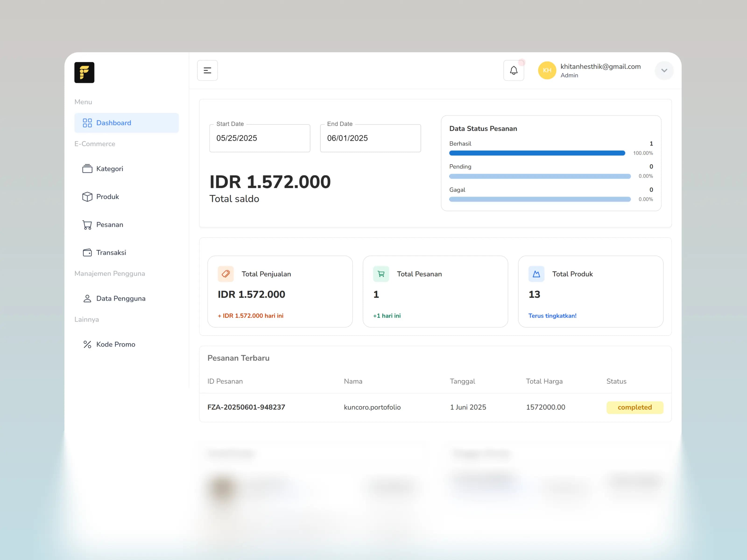This screenshot has width=747, height=560.
Task: Click the khitanhesthik@gmail.com account email
Action: [600, 66]
